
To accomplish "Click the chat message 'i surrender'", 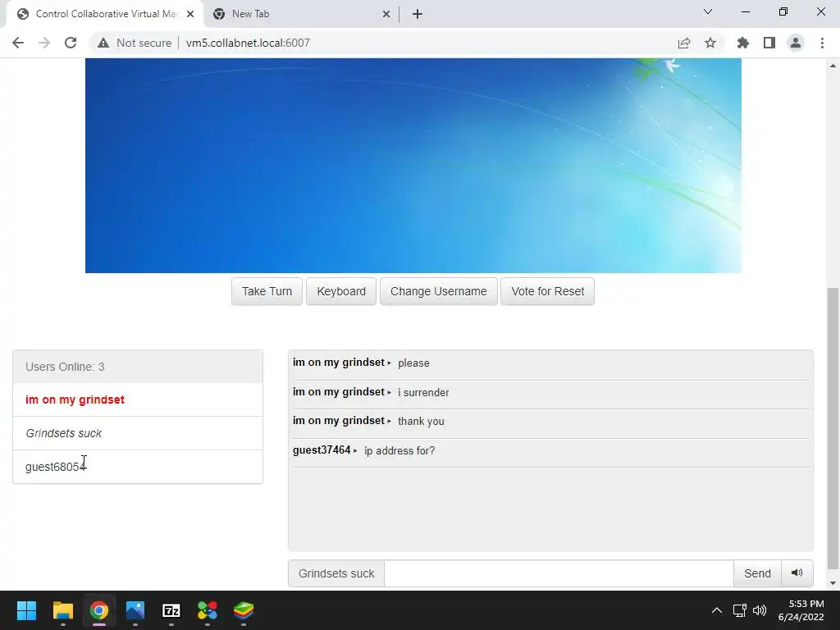I will [x=423, y=393].
